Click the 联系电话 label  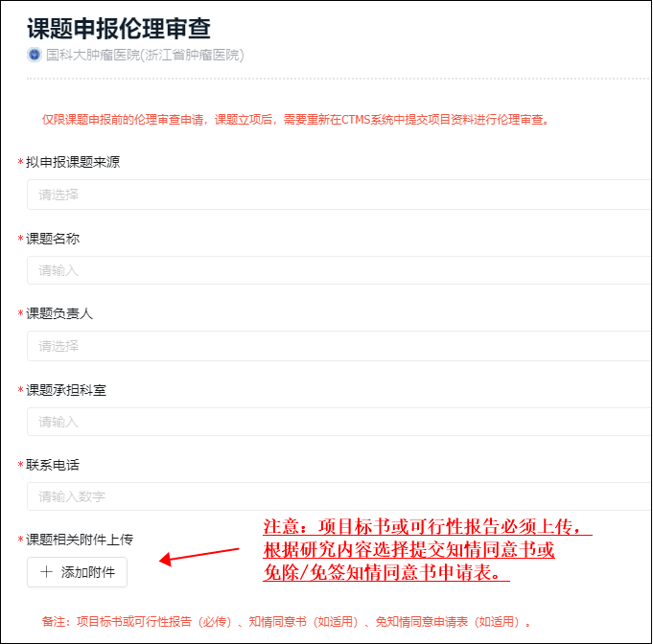pos(53,465)
